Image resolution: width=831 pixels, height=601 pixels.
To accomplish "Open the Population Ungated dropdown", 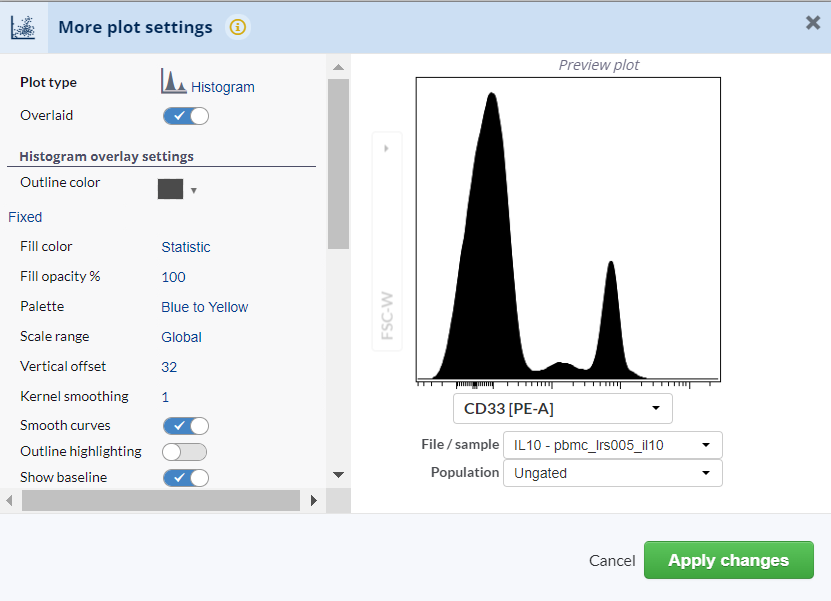I will pyautogui.click(x=613, y=473).
